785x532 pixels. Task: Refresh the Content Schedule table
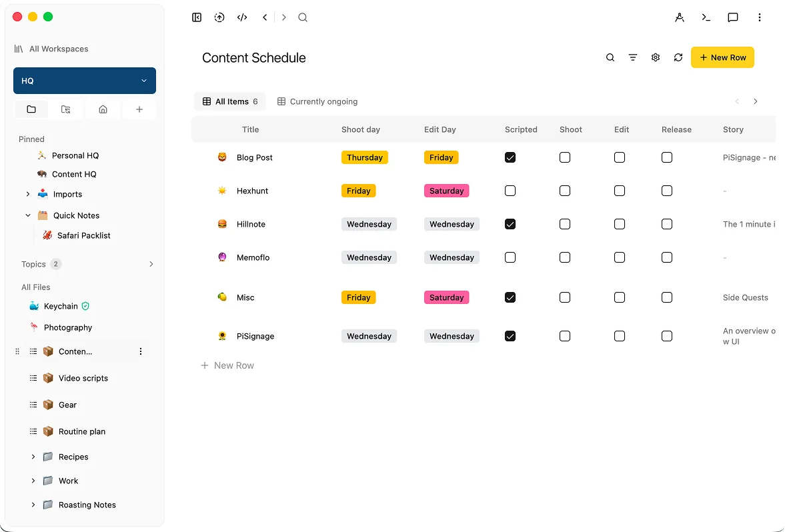point(678,57)
